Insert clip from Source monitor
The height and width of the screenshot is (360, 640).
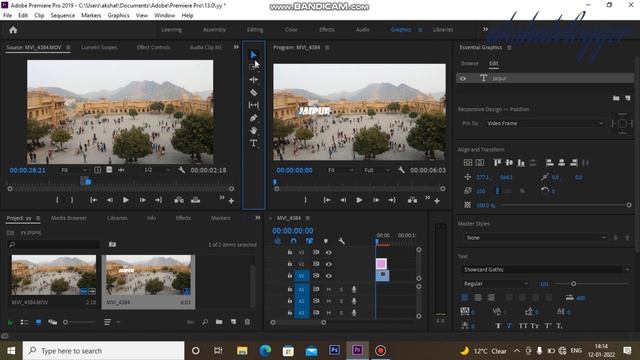(179, 200)
